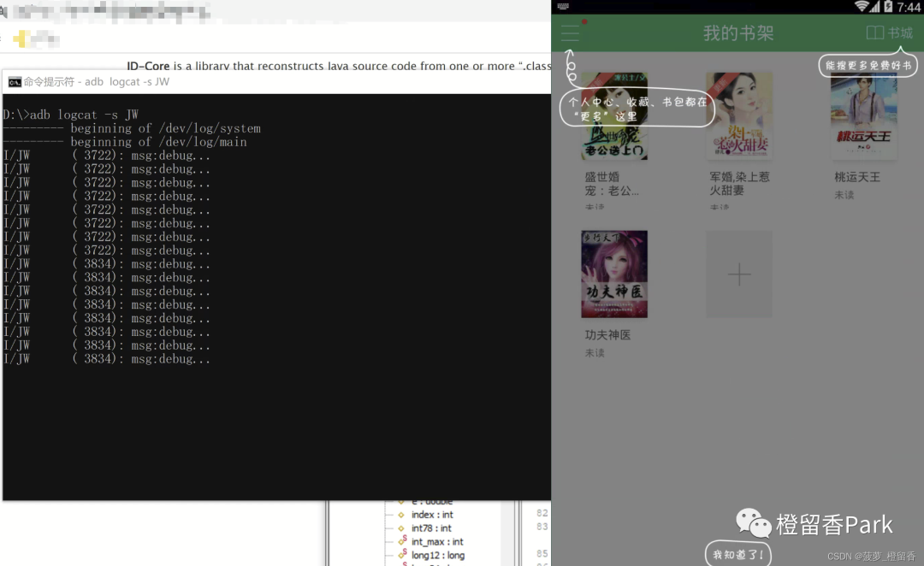Open the navigation drawer in the bookshelf app

click(x=570, y=34)
